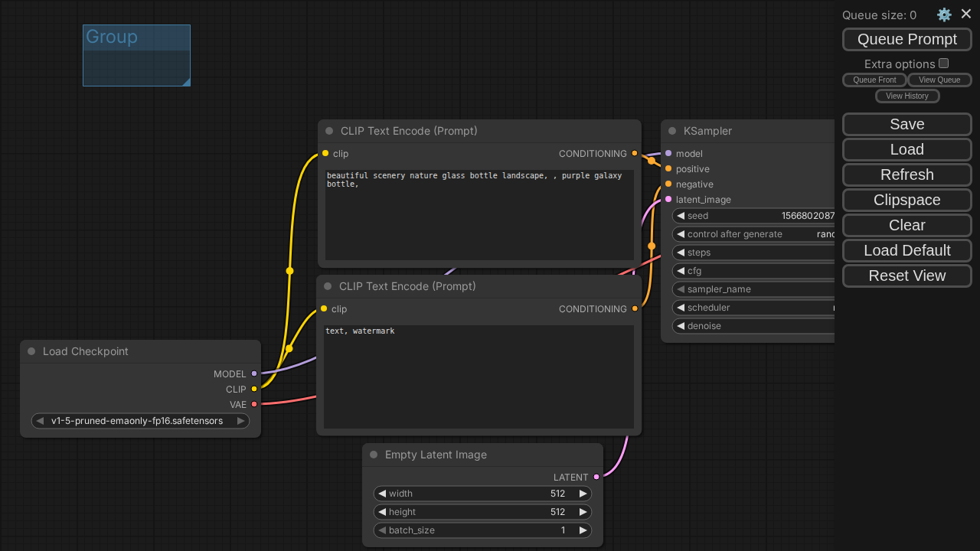
Task: Decrease height using the left arrow
Action: coord(382,512)
